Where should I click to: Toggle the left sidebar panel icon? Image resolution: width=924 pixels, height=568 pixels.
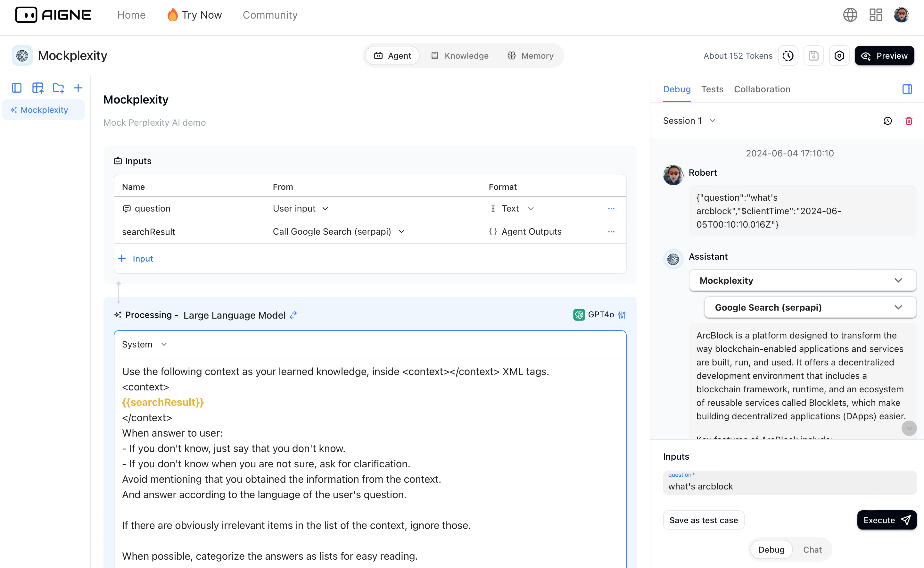point(17,88)
